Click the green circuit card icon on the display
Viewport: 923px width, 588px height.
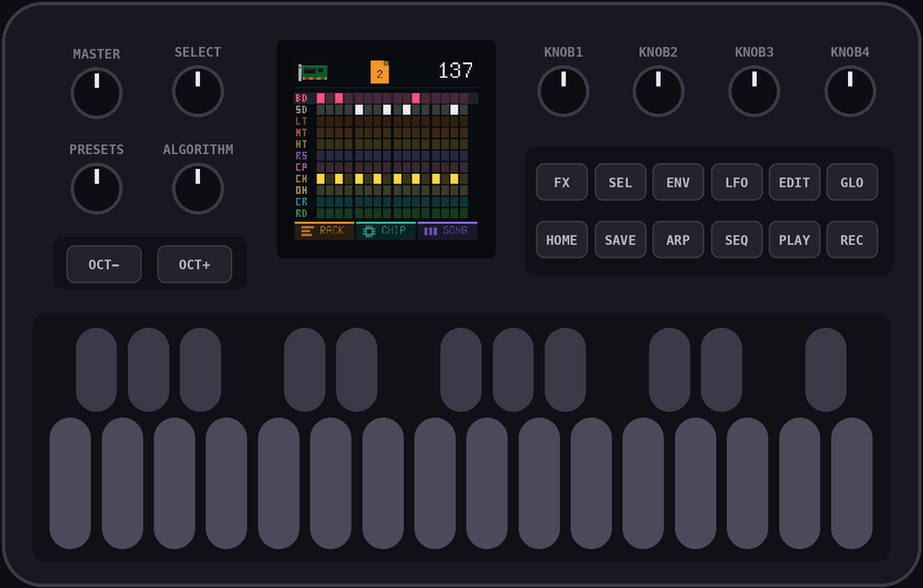pyautogui.click(x=312, y=72)
